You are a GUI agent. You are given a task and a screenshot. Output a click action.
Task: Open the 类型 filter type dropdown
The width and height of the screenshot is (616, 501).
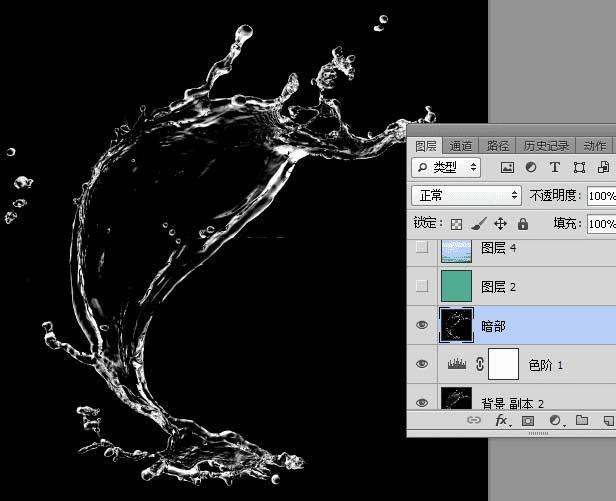tap(446, 167)
